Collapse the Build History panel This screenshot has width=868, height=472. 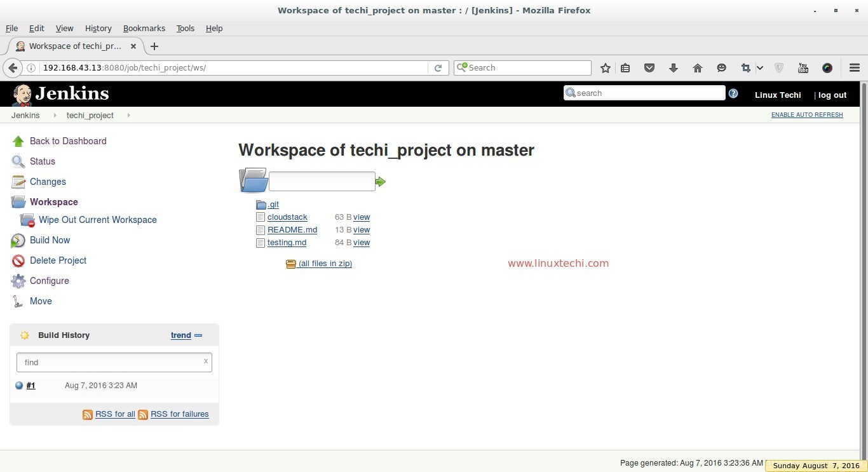pyautogui.click(x=198, y=335)
